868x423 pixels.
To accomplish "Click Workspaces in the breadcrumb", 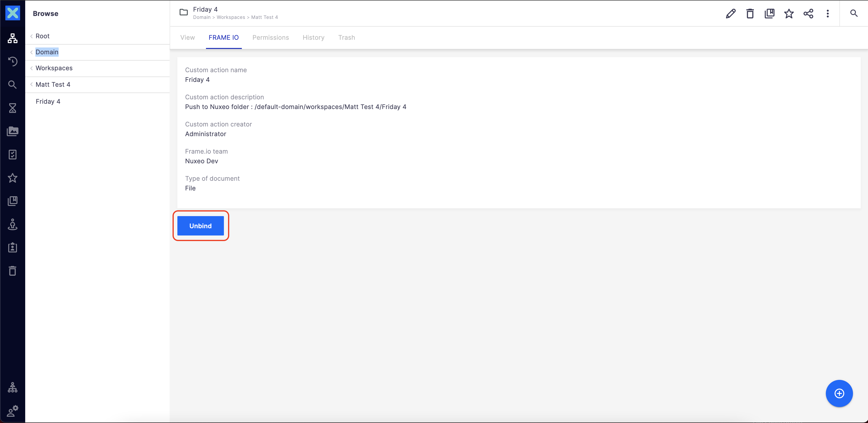I will coord(231,17).
